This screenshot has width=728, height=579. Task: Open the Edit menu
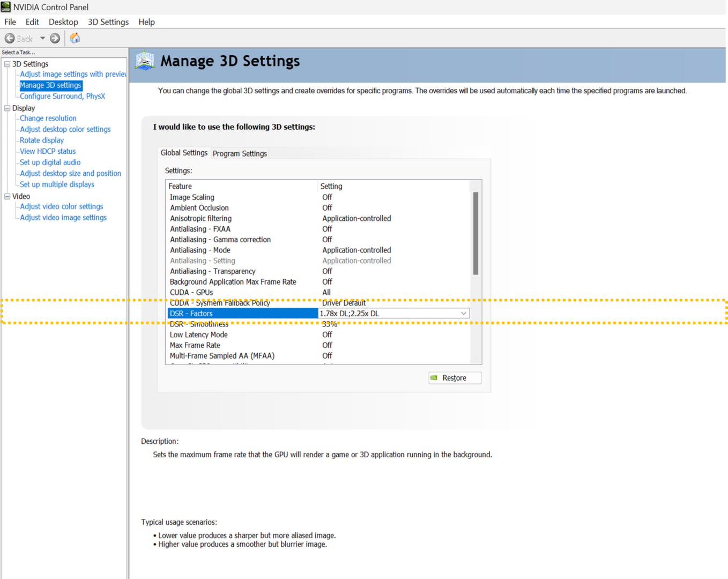32,22
